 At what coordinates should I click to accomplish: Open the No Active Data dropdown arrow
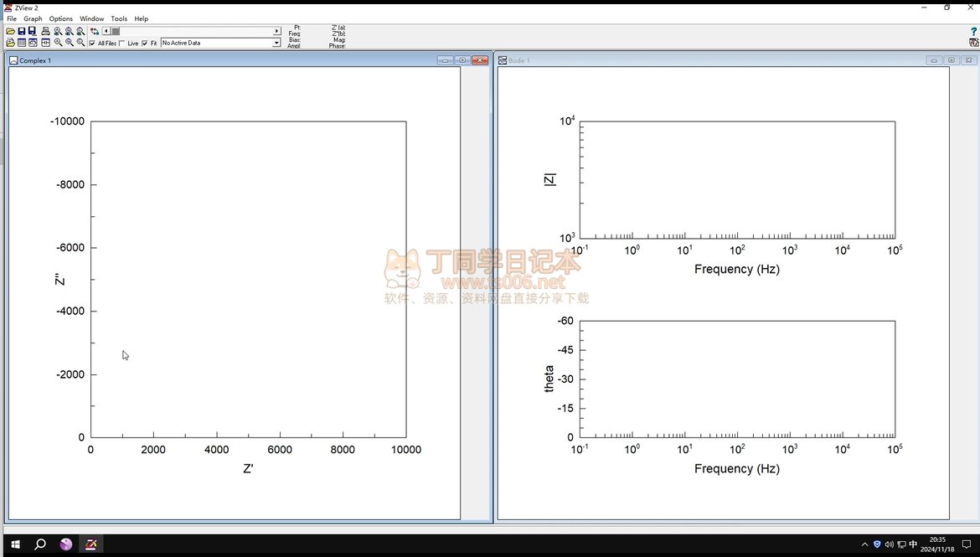[276, 43]
